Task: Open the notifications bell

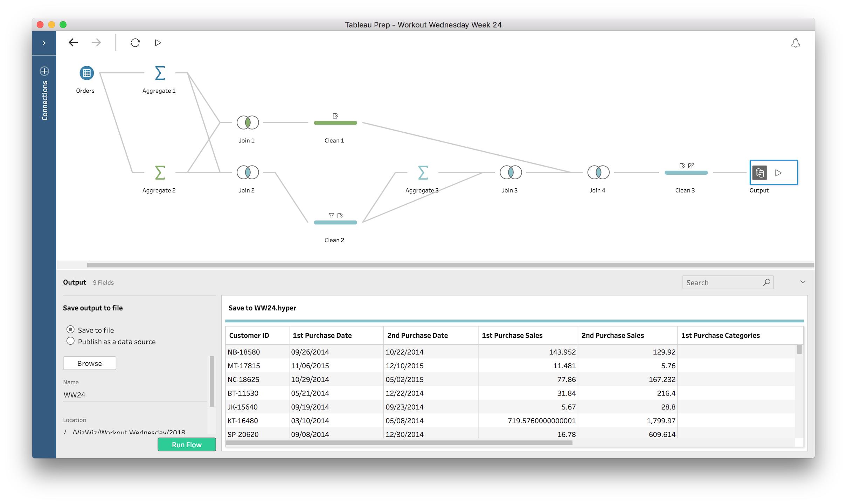Action: 795,43
